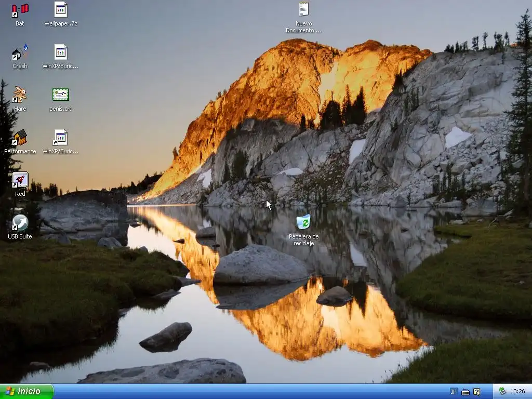Select the WinXP¿Suric icon with the shortcut arrow
Image resolution: width=532 pixels, height=399 pixels.
click(60, 137)
